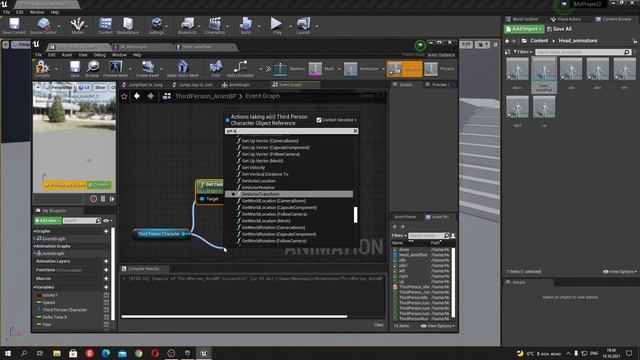This screenshot has height=360, width=640.
Task: Click Save All in Content Browser
Action: (x=559, y=29)
